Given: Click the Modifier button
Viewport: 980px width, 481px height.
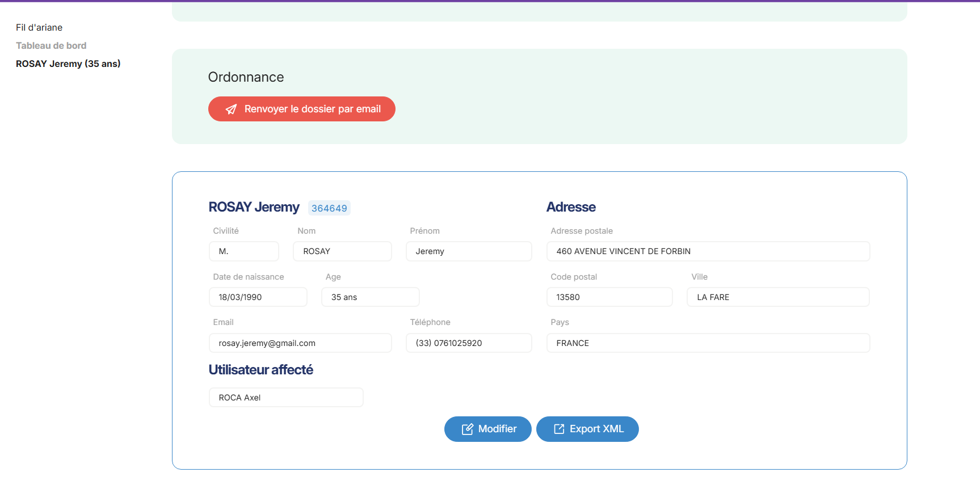Looking at the screenshot, I should pos(487,429).
